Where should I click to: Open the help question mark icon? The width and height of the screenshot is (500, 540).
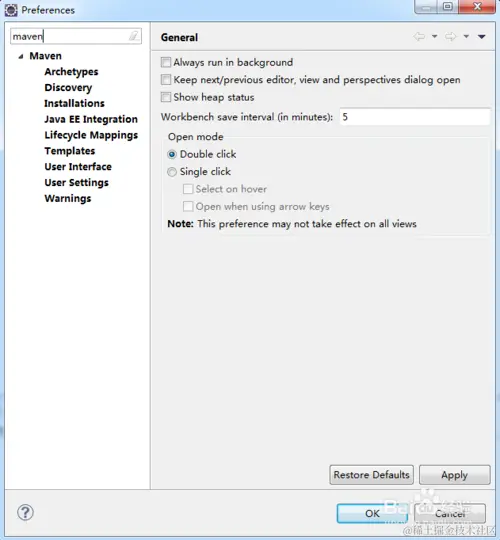[x=25, y=512]
